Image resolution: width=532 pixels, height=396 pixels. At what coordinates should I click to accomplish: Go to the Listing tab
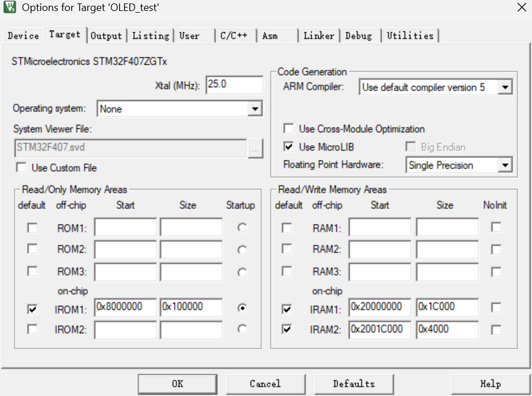151,36
